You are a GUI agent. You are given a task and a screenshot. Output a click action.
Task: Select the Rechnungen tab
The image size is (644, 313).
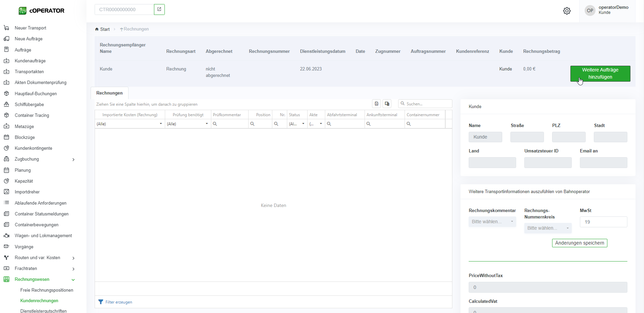110,93
